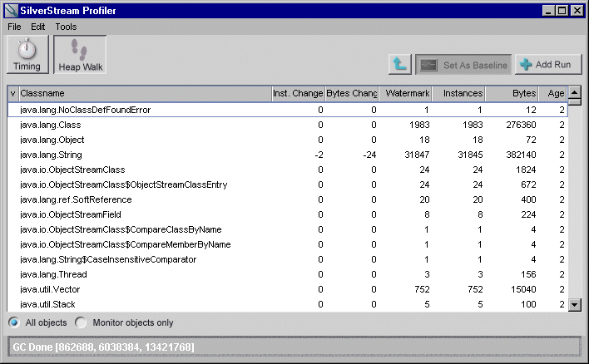Image resolution: width=589 pixels, height=364 pixels.
Task: Click the v column header
Action: [x=12, y=93]
